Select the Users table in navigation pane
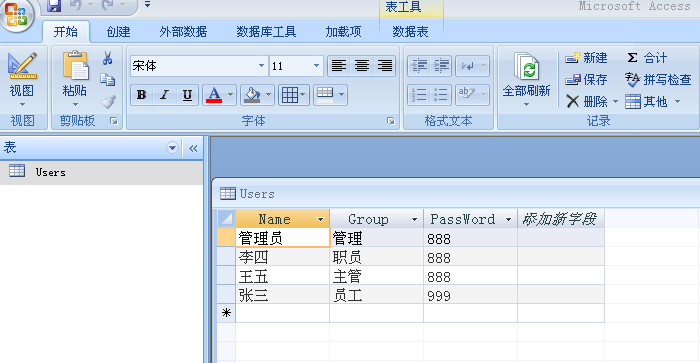The width and height of the screenshot is (700, 363). pos(101,172)
